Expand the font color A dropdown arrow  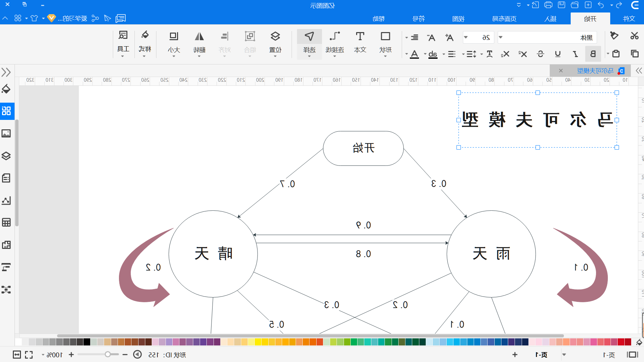tap(406, 54)
